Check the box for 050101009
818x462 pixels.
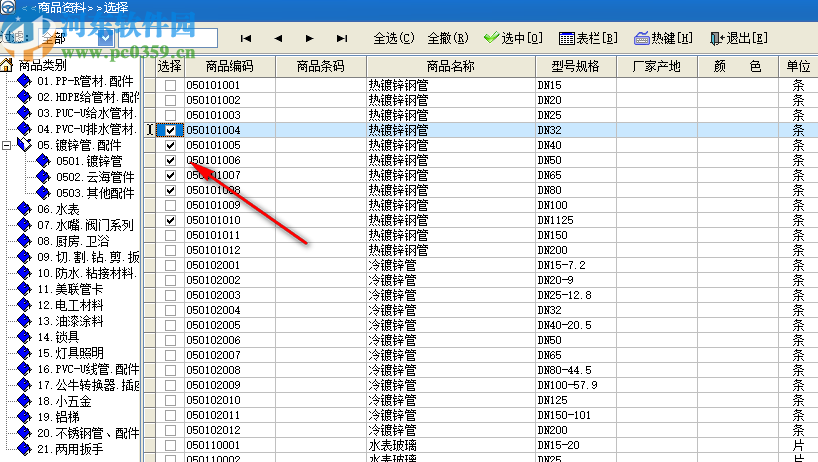171,205
